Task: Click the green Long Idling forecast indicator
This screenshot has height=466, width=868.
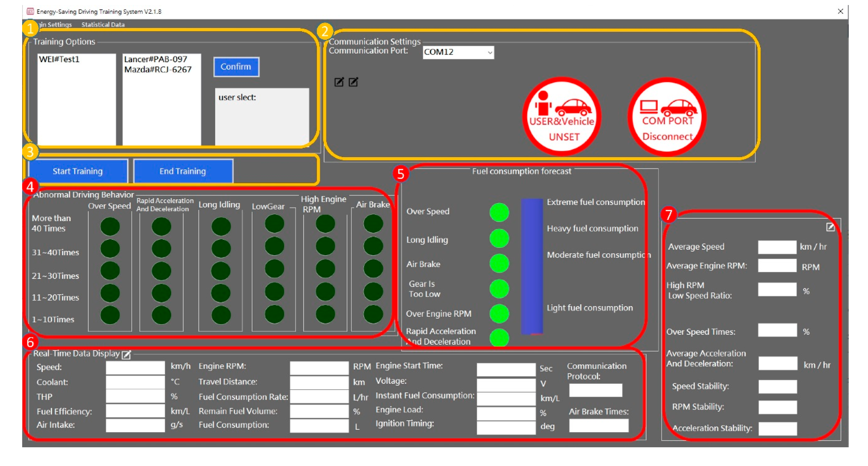Action: tap(499, 238)
